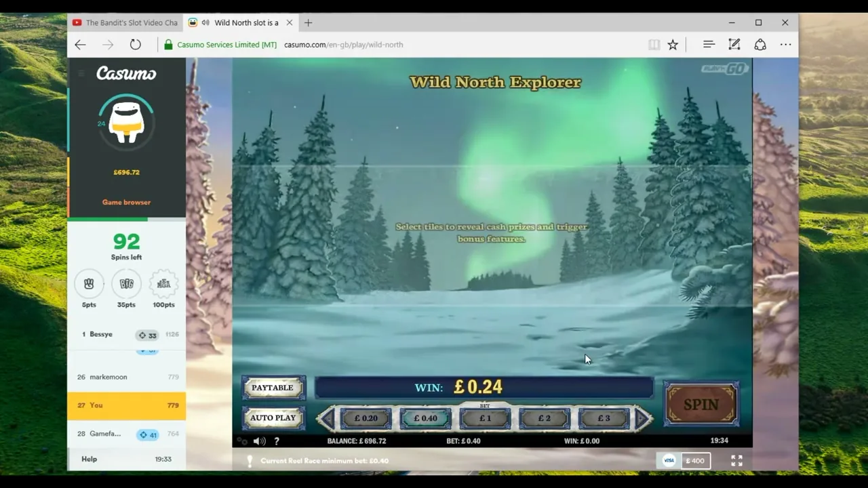Click the Casumo avatar character

click(x=126, y=123)
